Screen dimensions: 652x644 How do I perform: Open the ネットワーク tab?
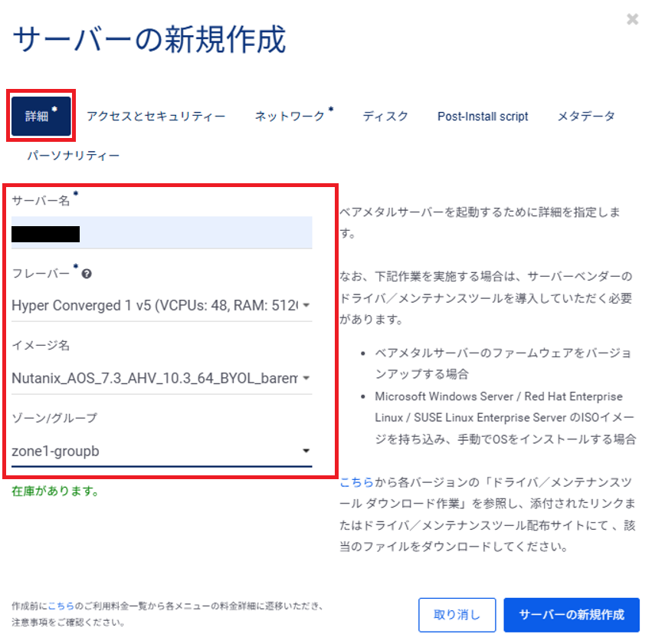point(290,117)
